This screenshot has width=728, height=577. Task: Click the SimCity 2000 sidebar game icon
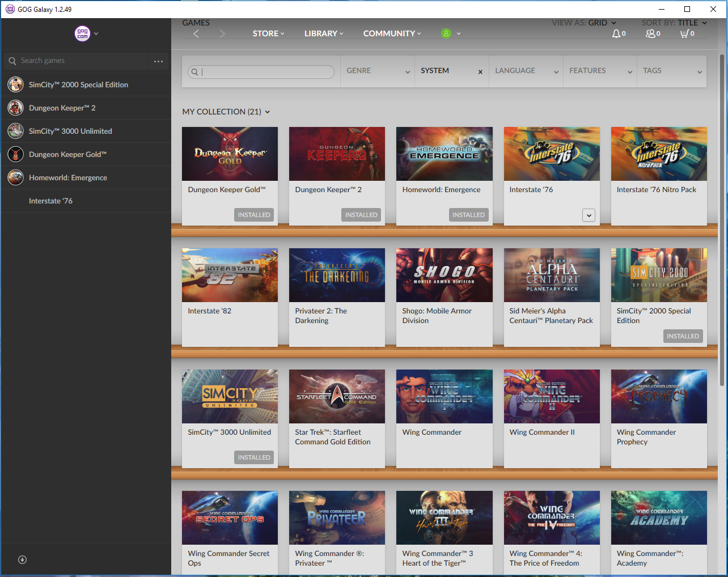coord(15,84)
